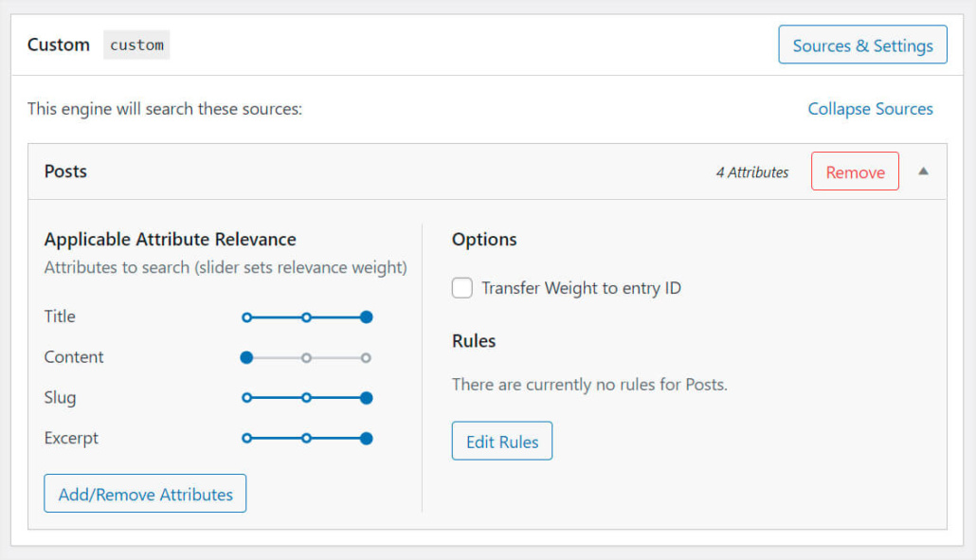
Task: Set Excerpt slider to middle weight point
Action: click(x=306, y=439)
